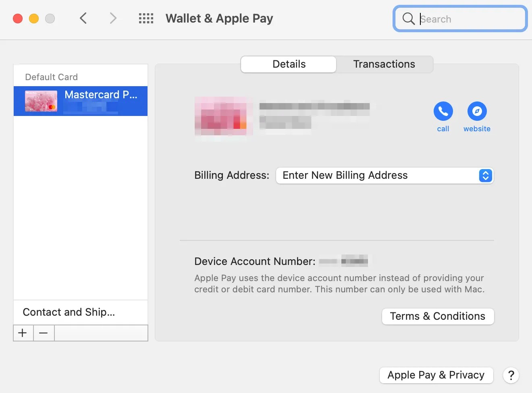
Task: Click the Terms & Conditions button
Action: 437,316
